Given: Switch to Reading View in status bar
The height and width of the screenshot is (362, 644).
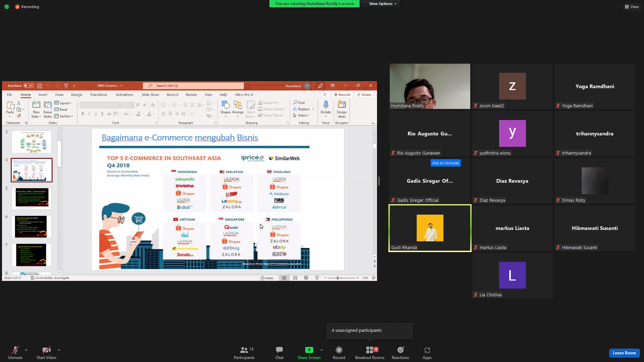Looking at the screenshot, I should 306,278.
